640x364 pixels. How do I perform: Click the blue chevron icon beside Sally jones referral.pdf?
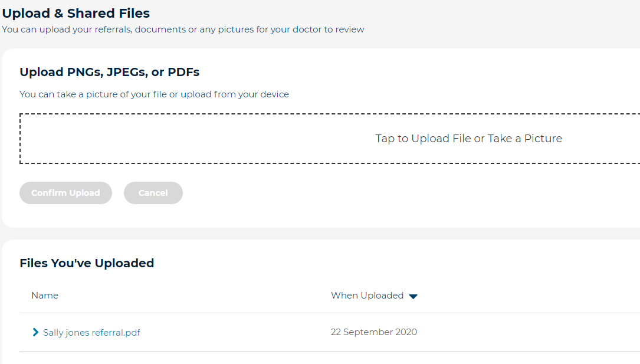click(x=35, y=332)
